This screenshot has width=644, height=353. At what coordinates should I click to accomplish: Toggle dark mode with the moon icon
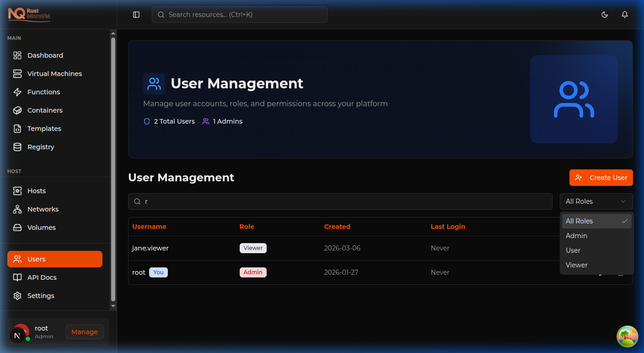tap(605, 14)
